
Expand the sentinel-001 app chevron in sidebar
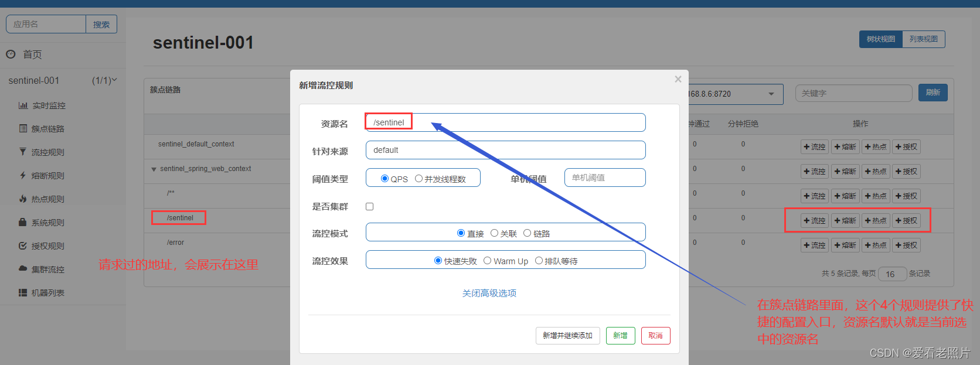(x=114, y=80)
